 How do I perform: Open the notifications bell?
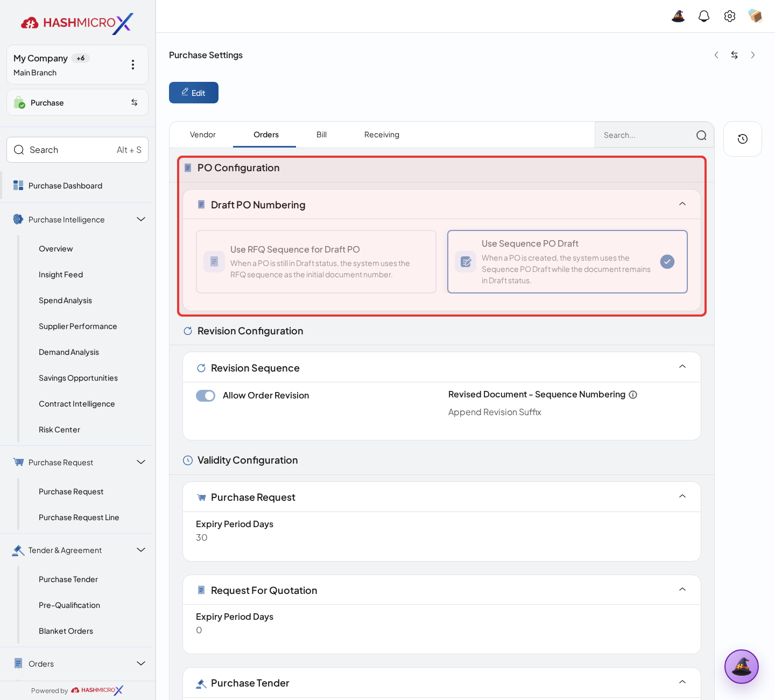coord(704,16)
